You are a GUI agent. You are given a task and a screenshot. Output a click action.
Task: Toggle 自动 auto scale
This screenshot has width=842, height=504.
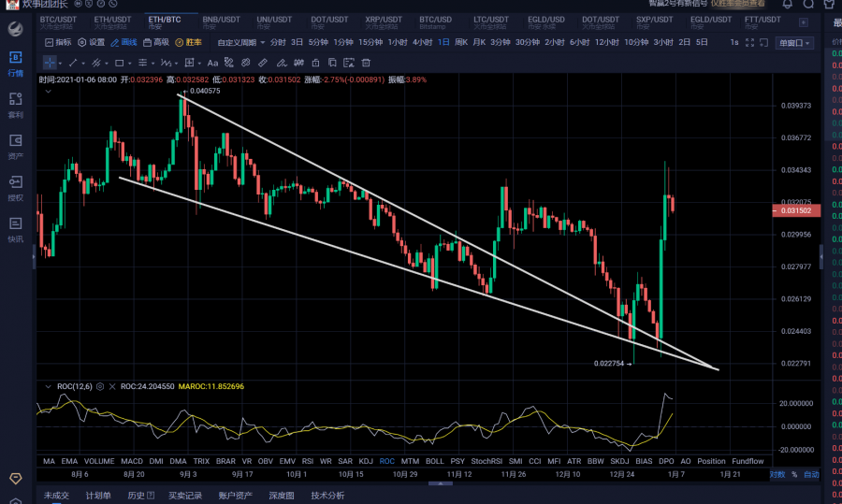[x=811, y=474]
